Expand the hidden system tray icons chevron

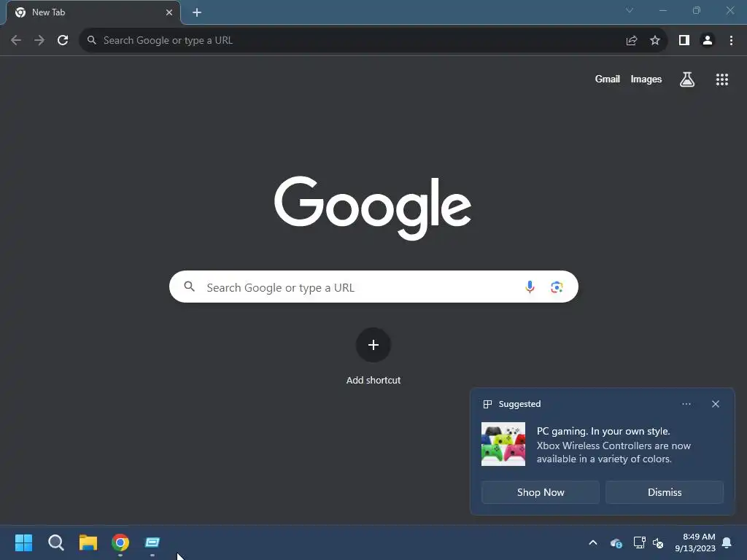(x=593, y=542)
